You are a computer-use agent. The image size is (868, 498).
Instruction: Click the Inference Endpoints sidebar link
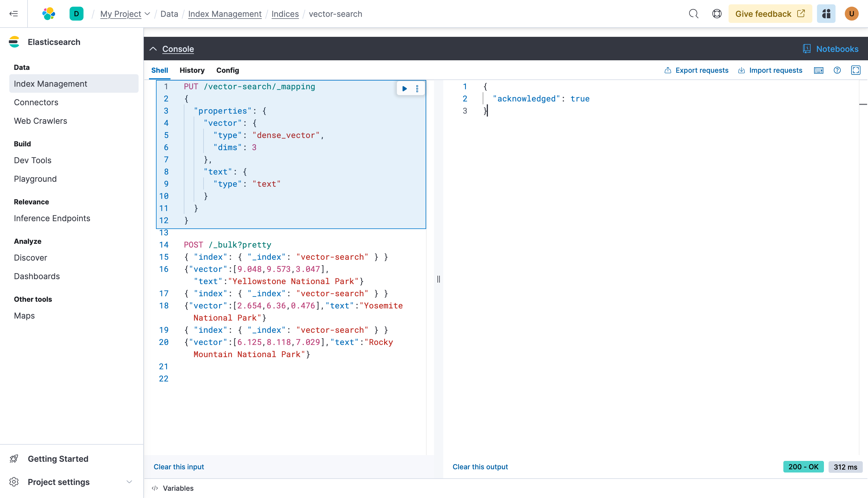[52, 218]
